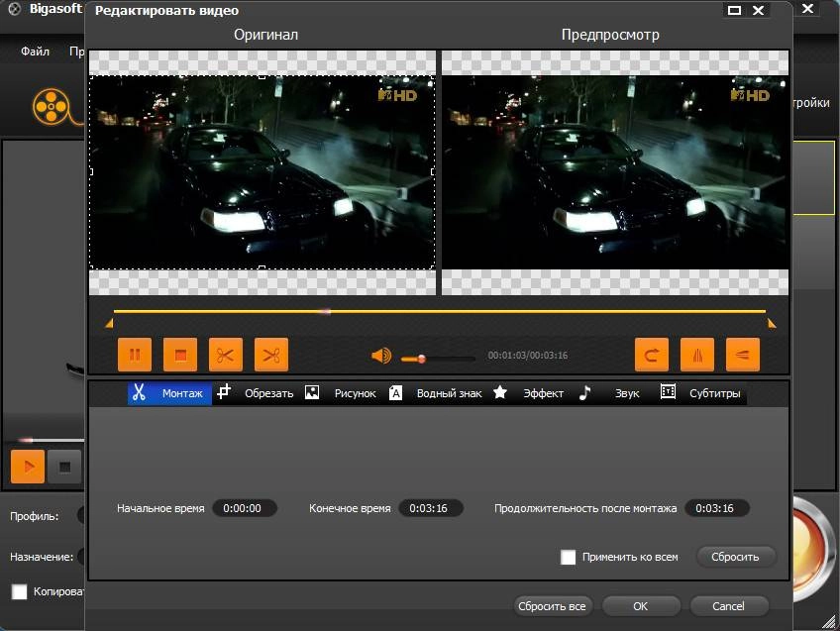
Task: Cancel the video editing dialog
Action: click(x=729, y=606)
